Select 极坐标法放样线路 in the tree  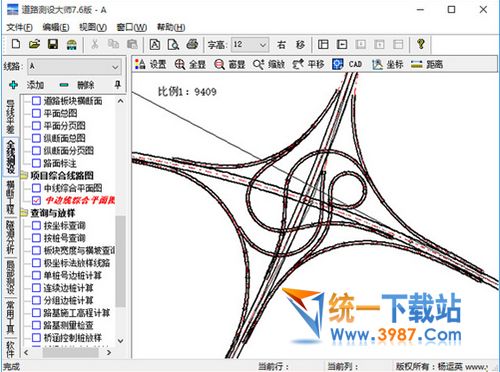tap(77, 263)
